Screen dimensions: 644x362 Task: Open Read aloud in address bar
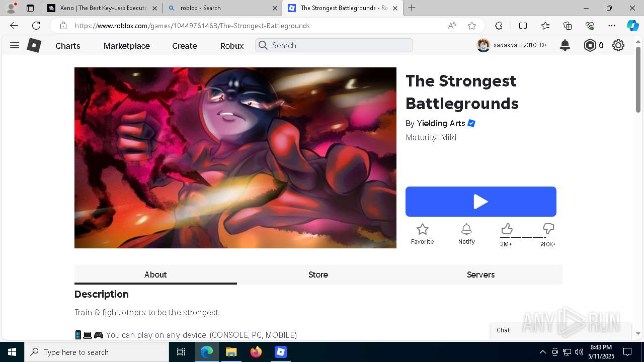click(452, 26)
